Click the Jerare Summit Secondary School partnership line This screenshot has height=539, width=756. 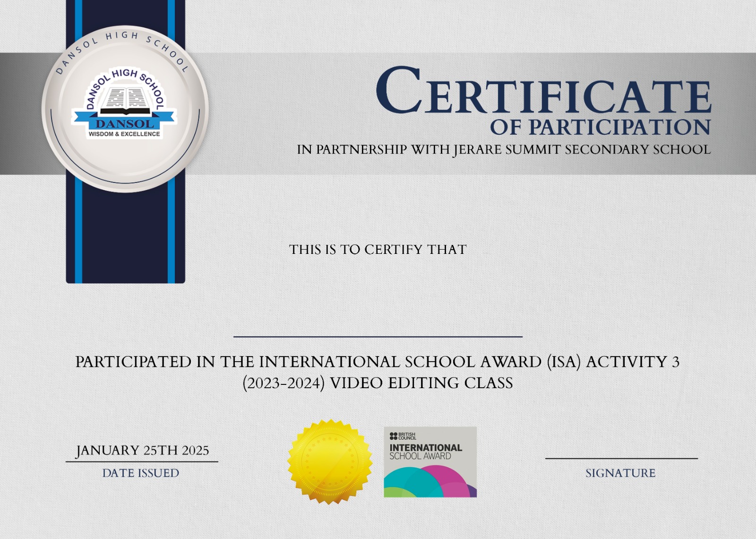(x=503, y=149)
